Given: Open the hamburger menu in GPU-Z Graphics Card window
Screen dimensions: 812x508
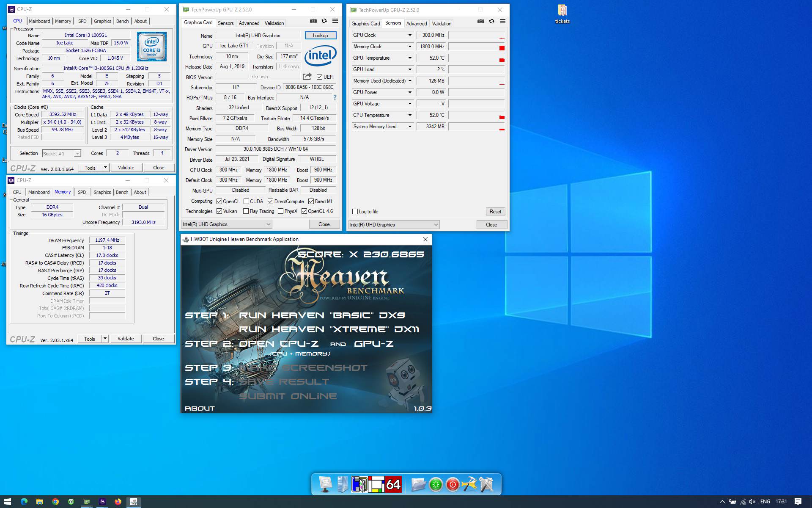Looking at the screenshot, I should click(335, 21).
